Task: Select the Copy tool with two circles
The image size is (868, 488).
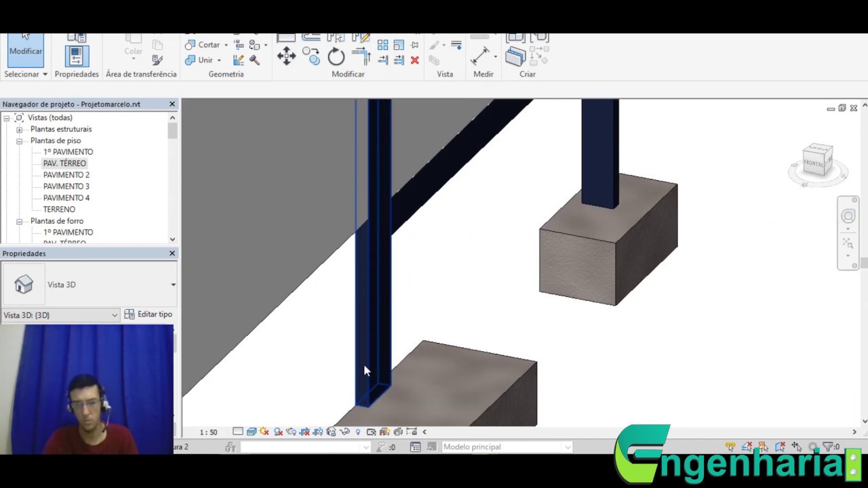Action: [x=312, y=56]
